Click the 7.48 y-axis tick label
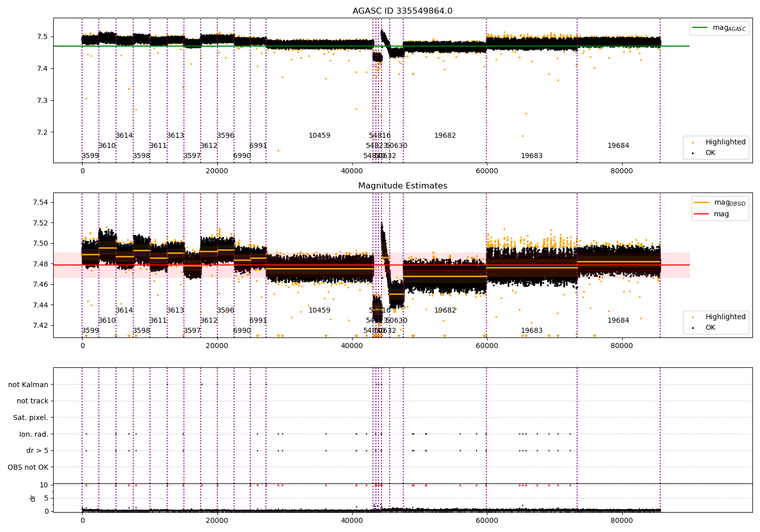Screen dimensions: 760x532 40,264
